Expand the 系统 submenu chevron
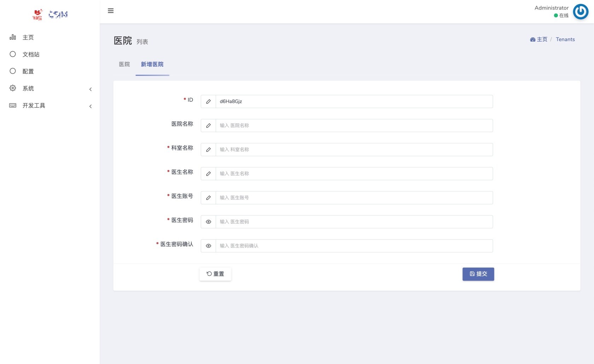The height and width of the screenshot is (364, 594). click(91, 89)
